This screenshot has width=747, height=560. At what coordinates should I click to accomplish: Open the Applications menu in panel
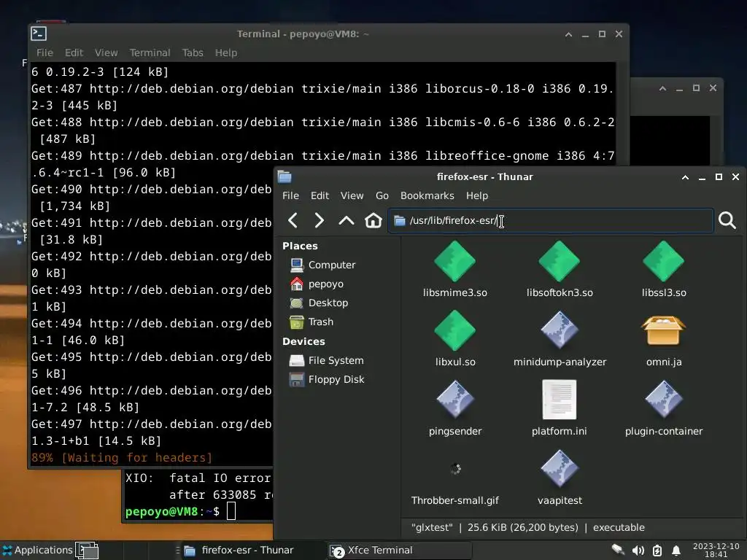pos(37,550)
